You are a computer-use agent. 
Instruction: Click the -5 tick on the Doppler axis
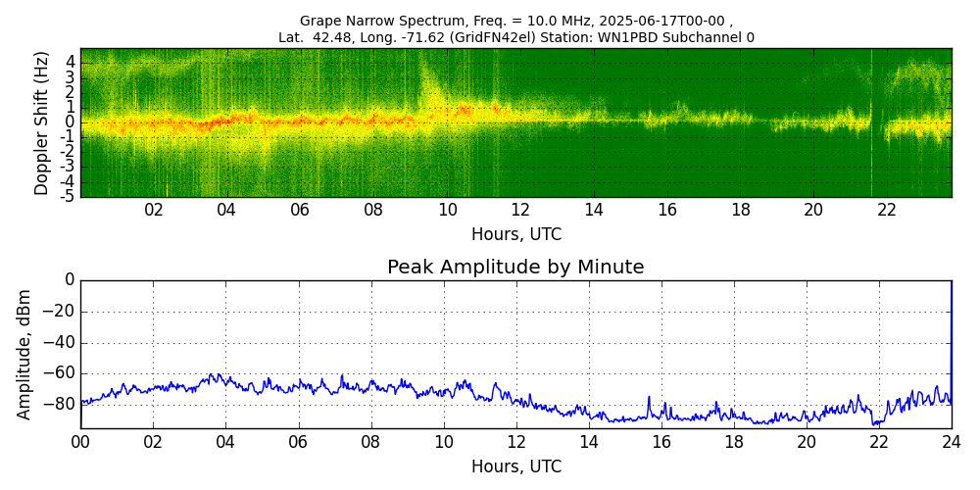pos(67,196)
